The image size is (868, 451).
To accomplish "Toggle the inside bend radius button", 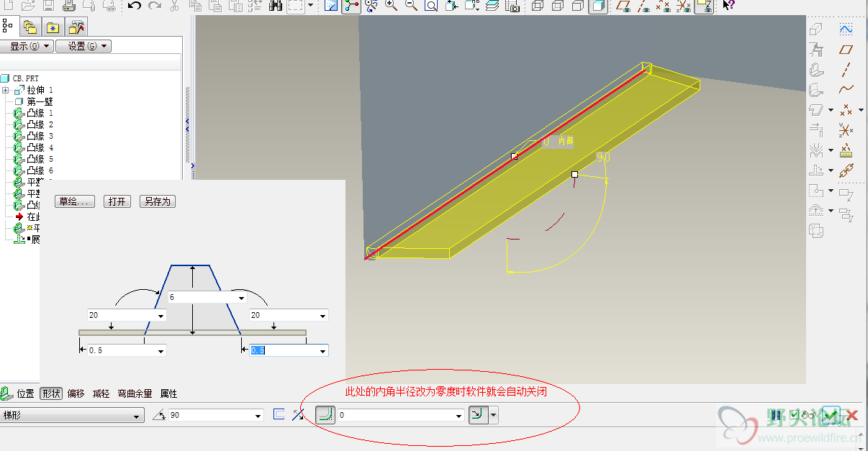I will 325,415.
